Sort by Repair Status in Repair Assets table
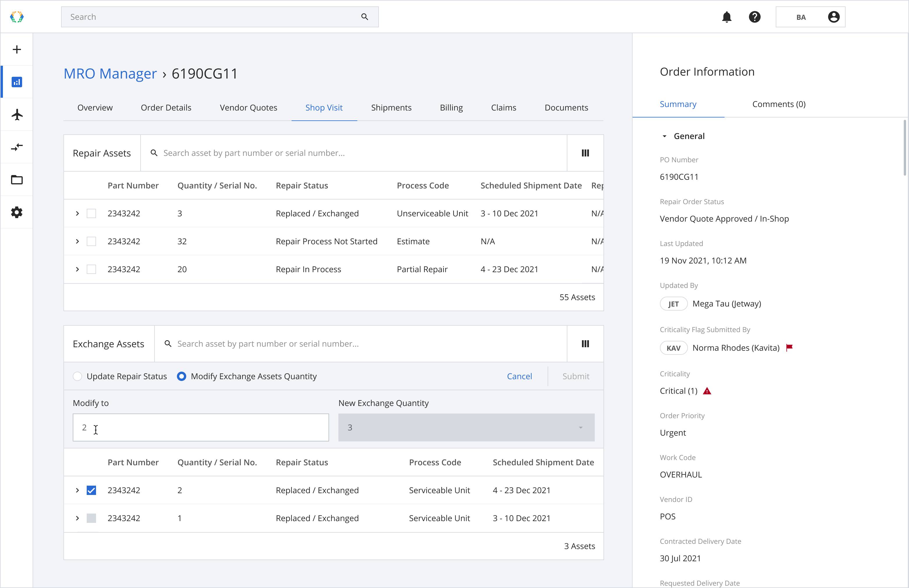The height and width of the screenshot is (588, 909). (x=302, y=186)
